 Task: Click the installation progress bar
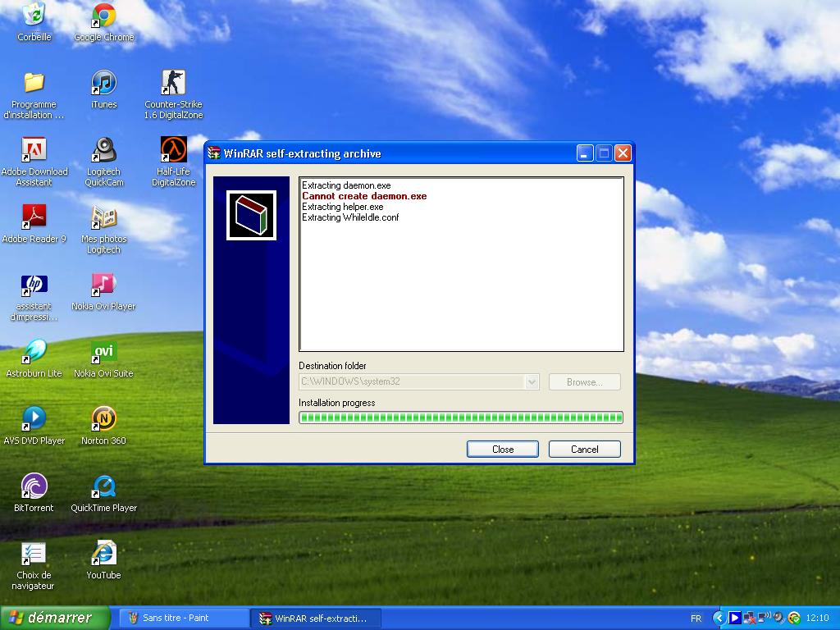pos(461,418)
